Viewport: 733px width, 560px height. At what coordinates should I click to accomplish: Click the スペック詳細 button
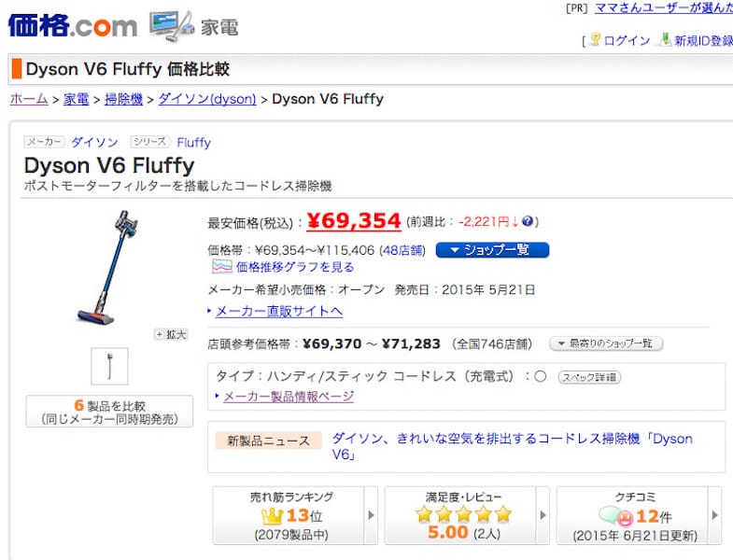click(x=589, y=377)
